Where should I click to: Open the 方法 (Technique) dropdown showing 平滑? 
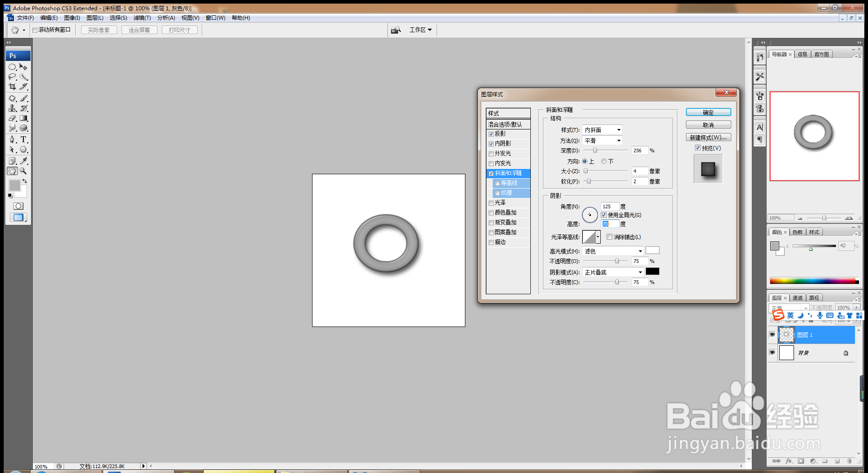(x=602, y=141)
